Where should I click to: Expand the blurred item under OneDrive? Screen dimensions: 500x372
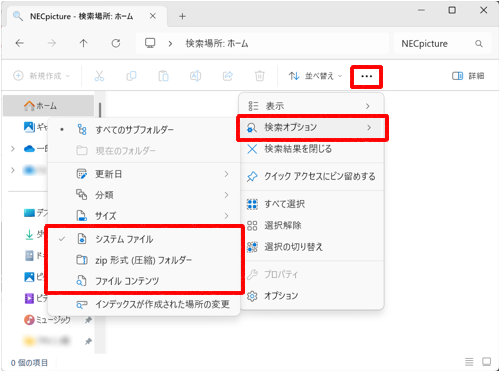point(13,170)
